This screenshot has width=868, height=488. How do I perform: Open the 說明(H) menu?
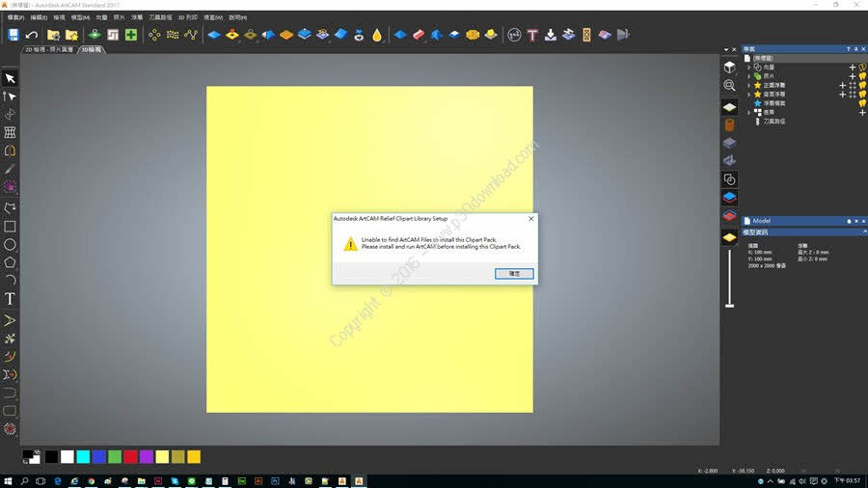point(238,17)
